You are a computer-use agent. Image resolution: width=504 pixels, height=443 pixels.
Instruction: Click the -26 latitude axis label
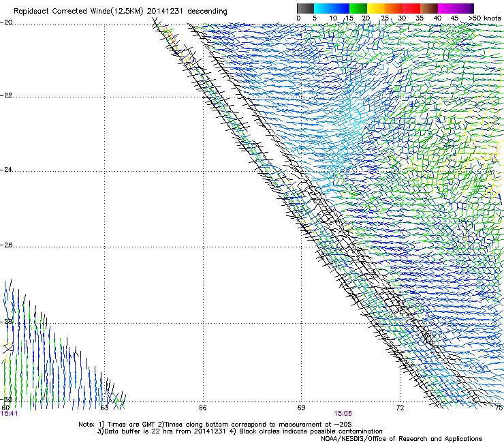pyautogui.click(x=7, y=245)
